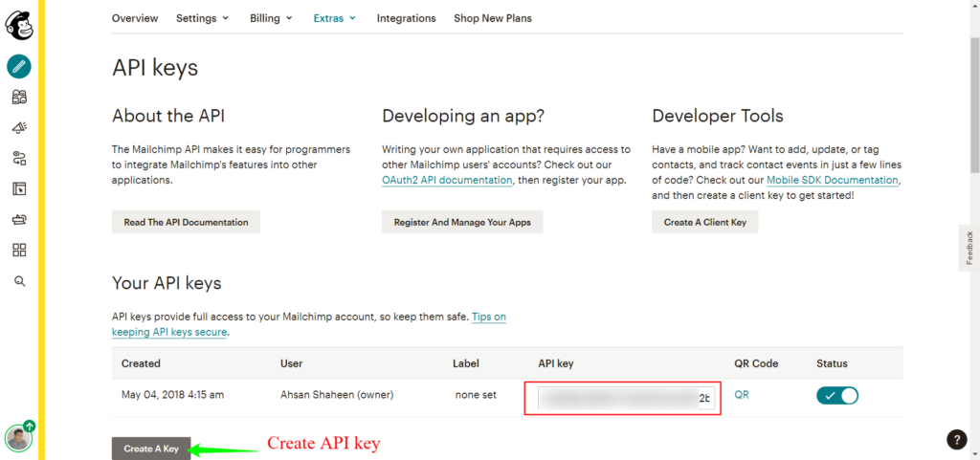Open Tips on keeping API keys secure link
Screen dimensions: 980x460
click(309, 324)
